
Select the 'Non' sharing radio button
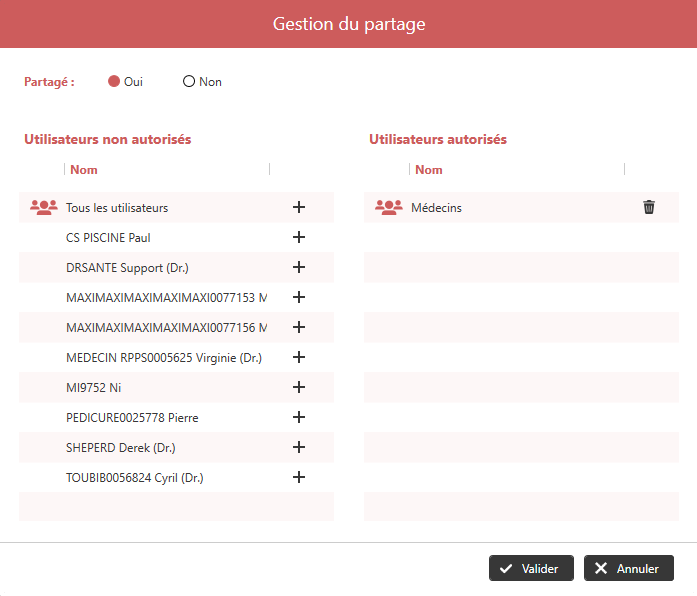[x=189, y=82]
